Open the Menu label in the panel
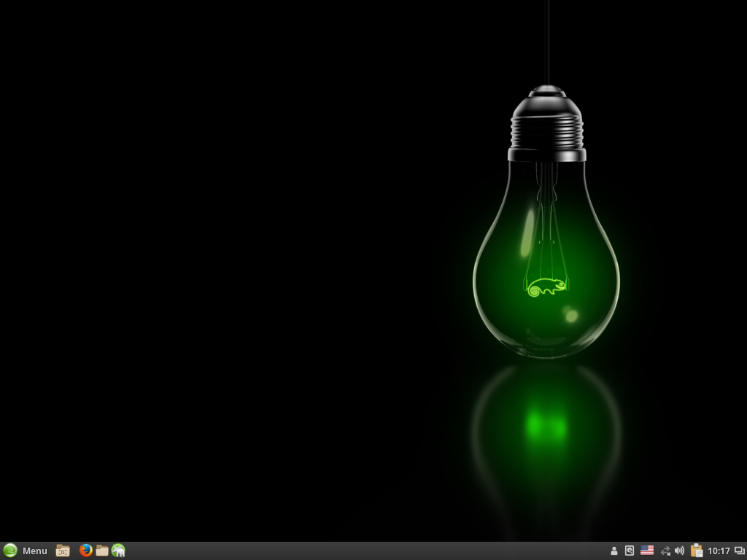The height and width of the screenshot is (560, 747). (x=34, y=551)
